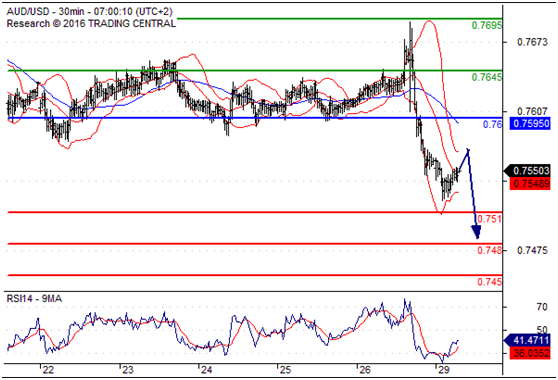Click date 25 on the time axis
This screenshot has height=380, width=558.
tap(285, 370)
